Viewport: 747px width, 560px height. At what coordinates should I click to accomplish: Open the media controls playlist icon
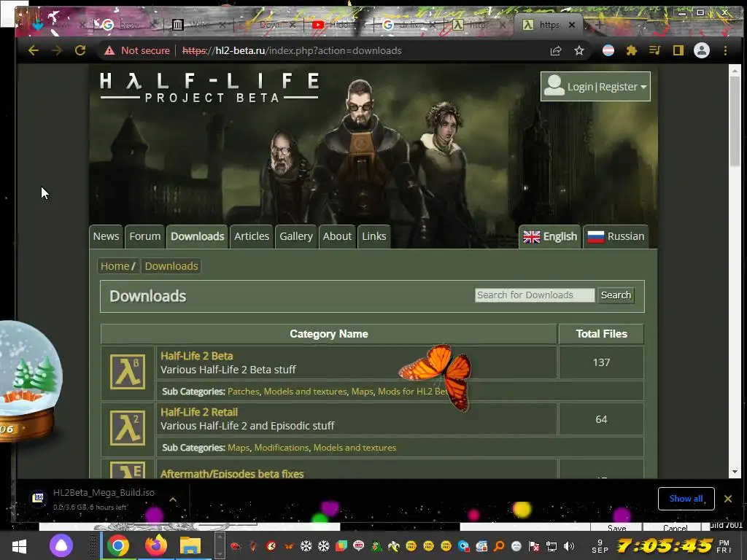654,50
